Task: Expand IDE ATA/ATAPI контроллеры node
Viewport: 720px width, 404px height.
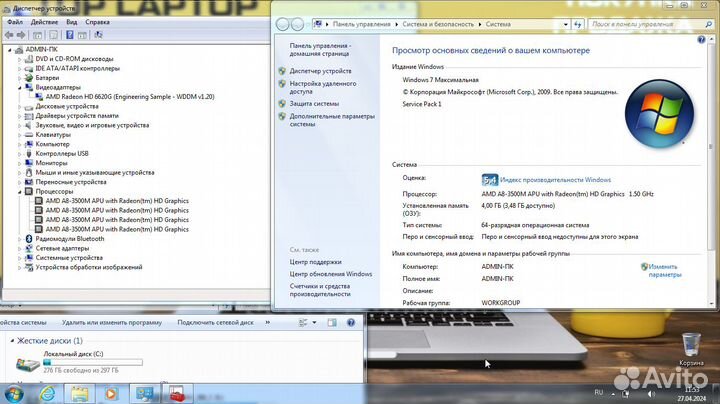Action: pyautogui.click(x=20, y=69)
